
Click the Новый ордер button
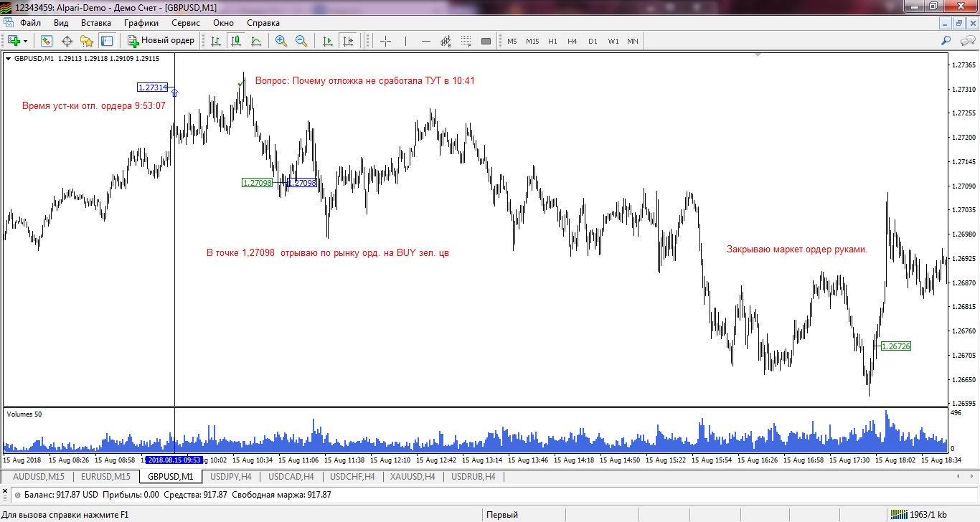point(161,41)
